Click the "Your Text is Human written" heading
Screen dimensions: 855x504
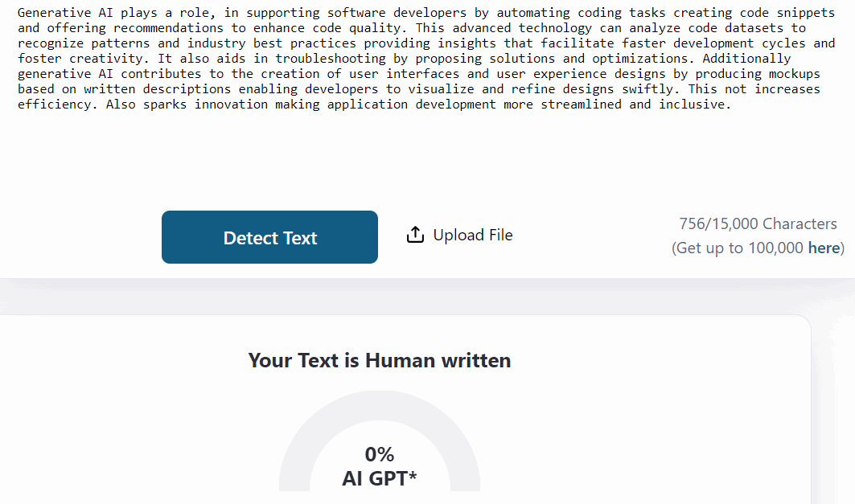380,360
